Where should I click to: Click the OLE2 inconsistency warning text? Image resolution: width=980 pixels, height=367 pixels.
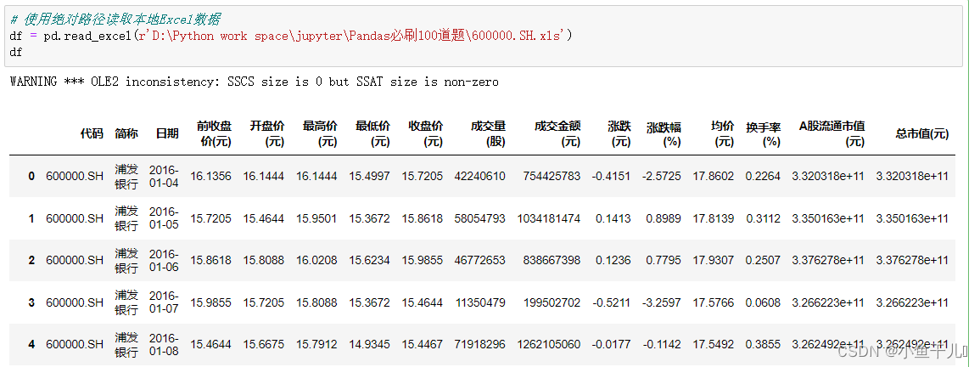(x=255, y=82)
